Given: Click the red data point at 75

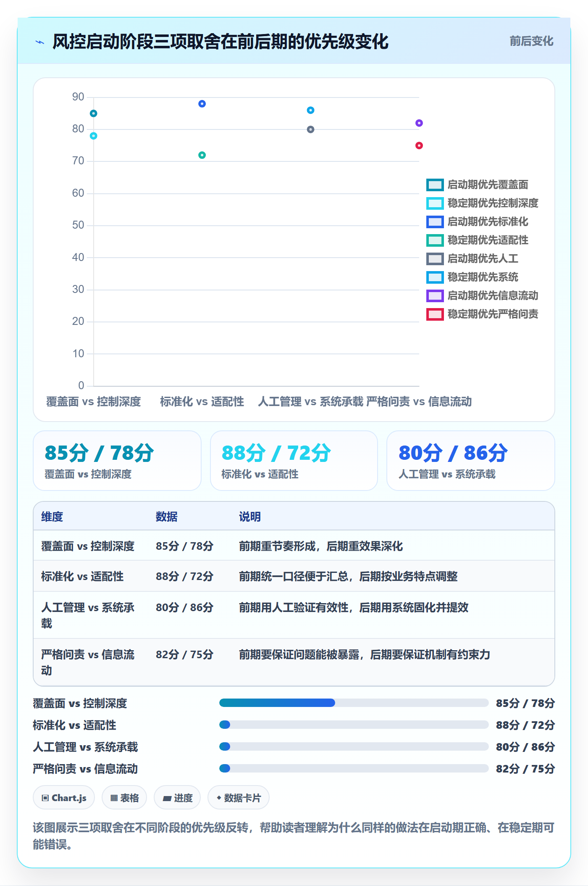Looking at the screenshot, I should pos(419,145).
